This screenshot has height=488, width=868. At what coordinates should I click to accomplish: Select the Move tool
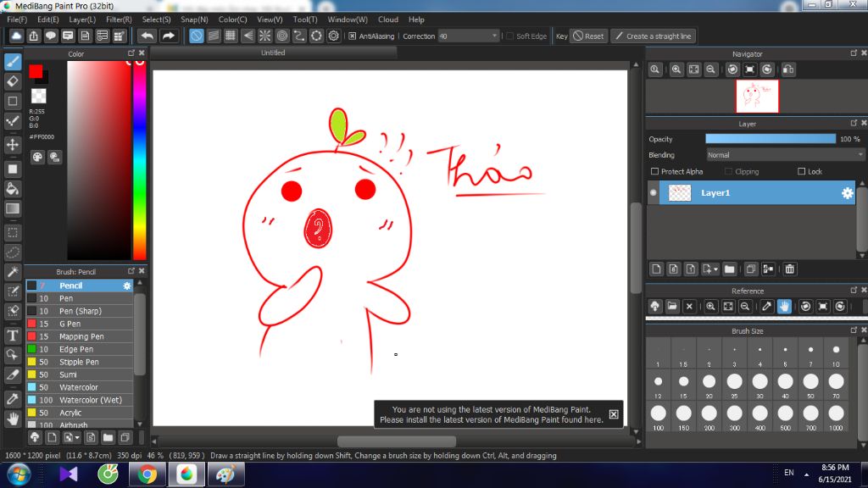tap(13, 145)
